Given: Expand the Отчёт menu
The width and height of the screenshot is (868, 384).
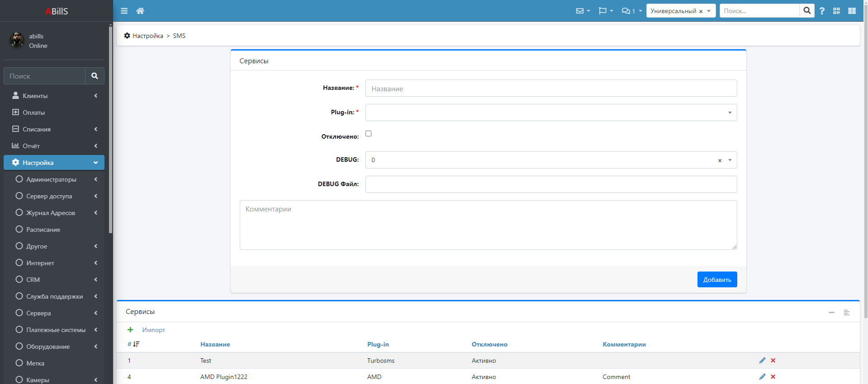Looking at the screenshot, I should pos(54,146).
